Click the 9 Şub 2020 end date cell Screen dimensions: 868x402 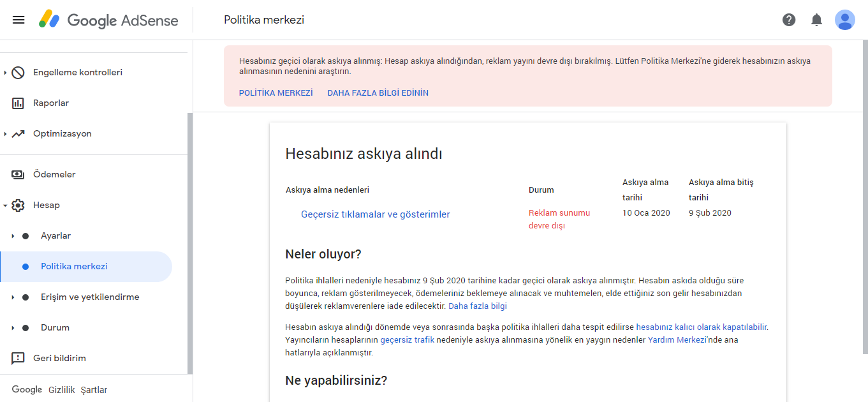pyautogui.click(x=710, y=213)
